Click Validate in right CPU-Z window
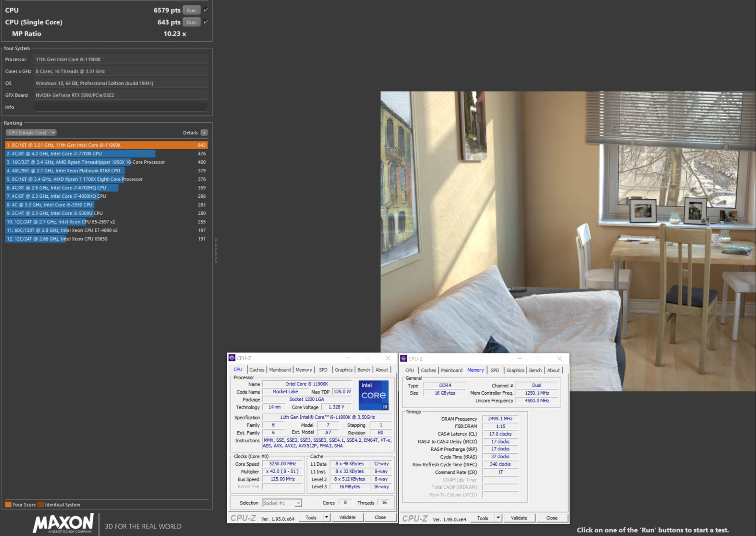Image resolution: width=756 pixels, height=536 pixels. coord(519,518)
